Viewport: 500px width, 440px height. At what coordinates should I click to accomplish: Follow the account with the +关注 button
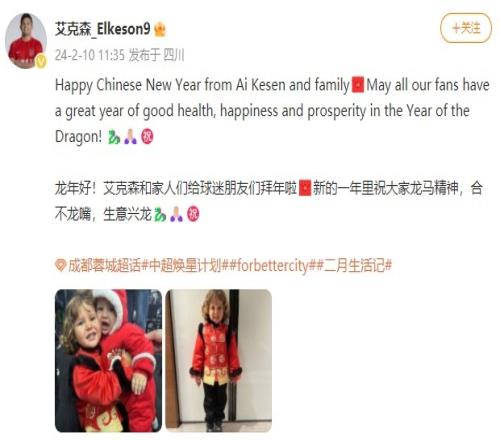[x=466, y=28]
